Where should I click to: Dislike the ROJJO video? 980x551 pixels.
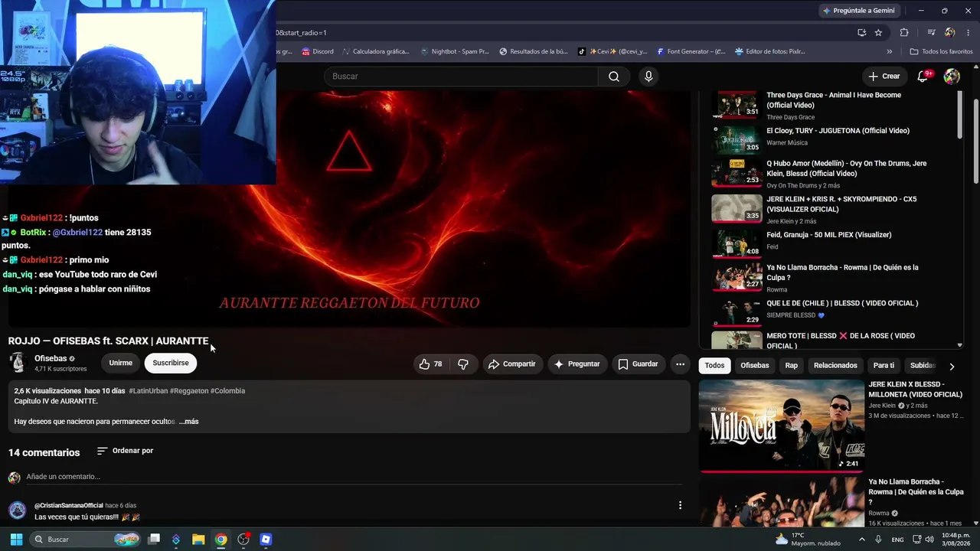click(463, 364)
